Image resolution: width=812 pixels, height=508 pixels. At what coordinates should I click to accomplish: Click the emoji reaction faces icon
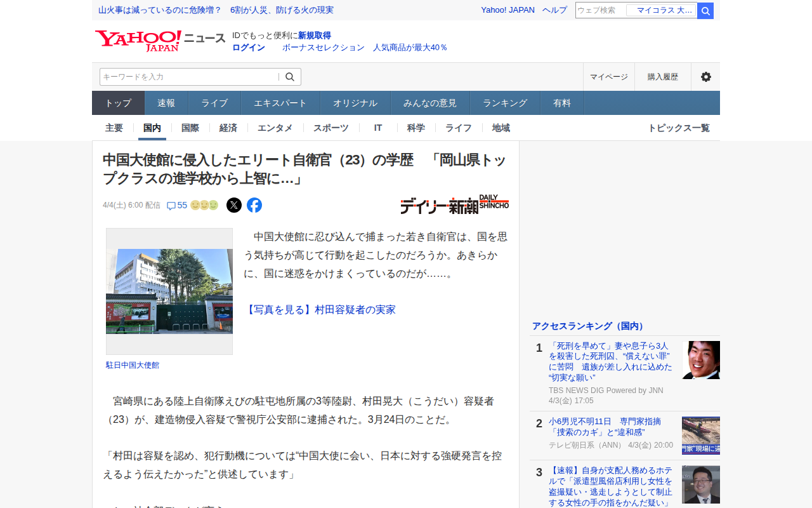click(x=204, y=205)
